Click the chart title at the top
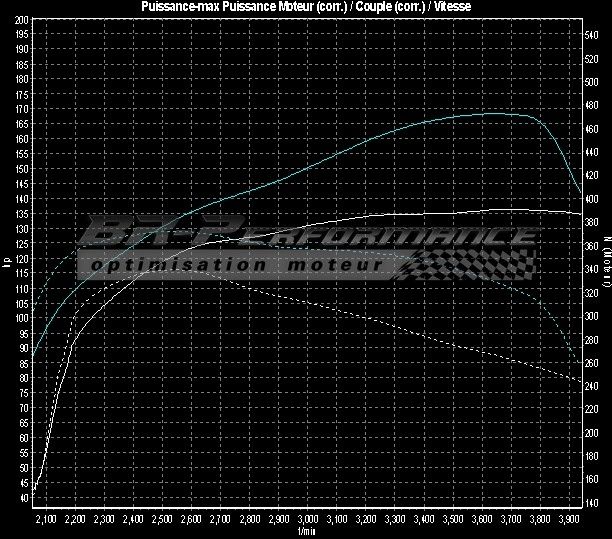Screen dimensions: 612x539 tap(306, 6)
